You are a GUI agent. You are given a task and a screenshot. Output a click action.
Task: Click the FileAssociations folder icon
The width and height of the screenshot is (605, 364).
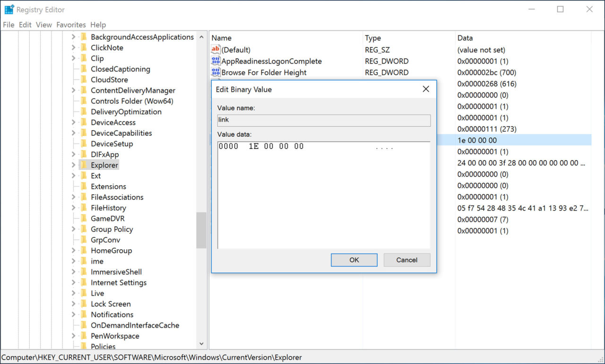[84, 197]
